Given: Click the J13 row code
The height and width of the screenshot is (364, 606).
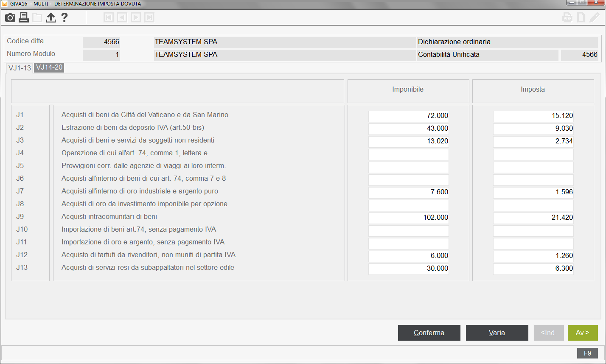Looking at the screenshot, I should 22,267.
